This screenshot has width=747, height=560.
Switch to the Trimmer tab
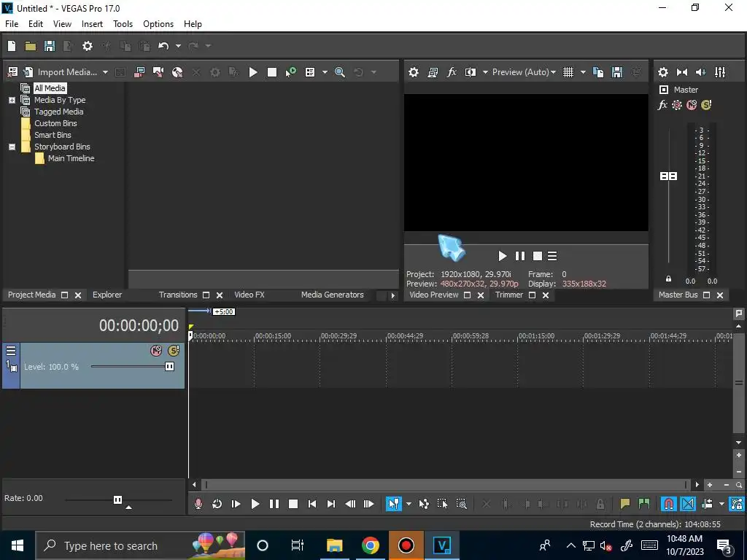(508, 295)
